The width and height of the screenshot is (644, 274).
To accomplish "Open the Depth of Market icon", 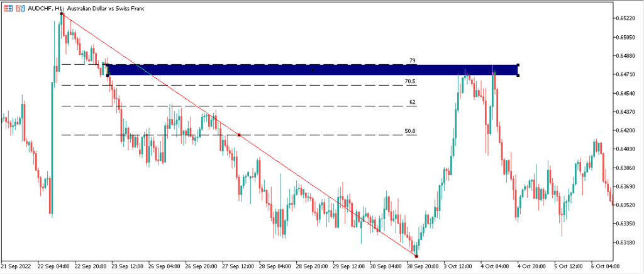I will pos(8,8).
